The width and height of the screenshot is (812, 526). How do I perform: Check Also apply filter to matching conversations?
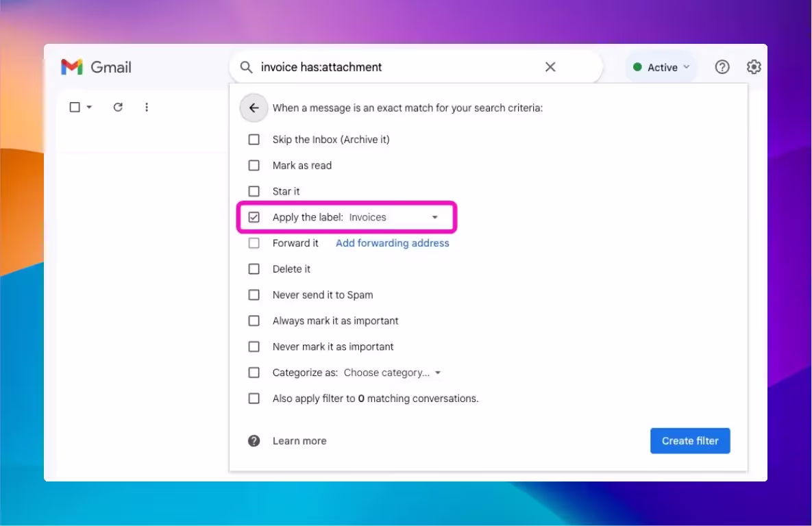coord(254,399)
